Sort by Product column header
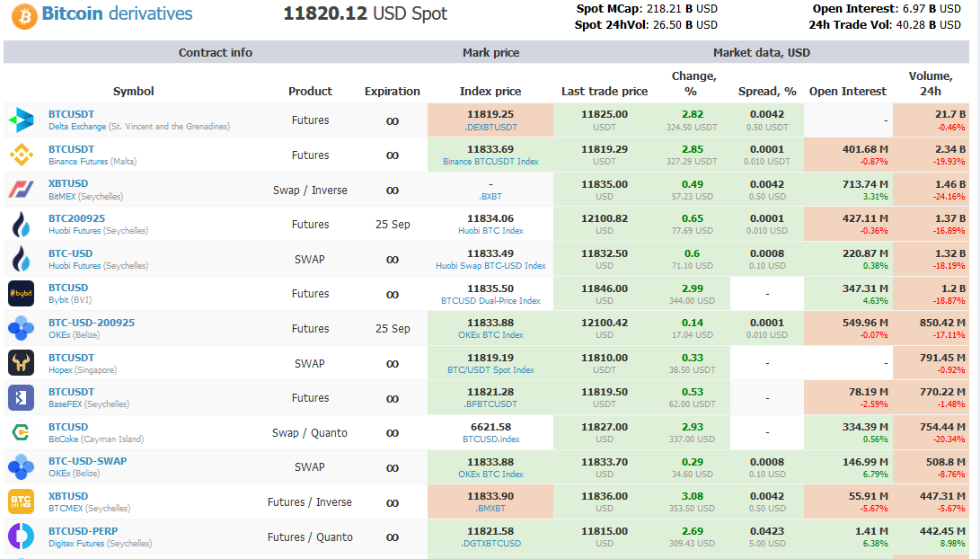Viewport: 980px width, 559px height. tap(310, 92)
